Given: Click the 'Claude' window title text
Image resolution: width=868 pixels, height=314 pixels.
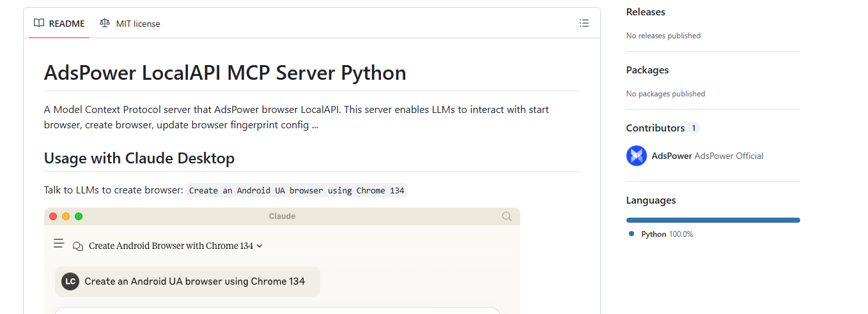Looking at the screenshot, I should pyautogui.click(x=282, y=216).
